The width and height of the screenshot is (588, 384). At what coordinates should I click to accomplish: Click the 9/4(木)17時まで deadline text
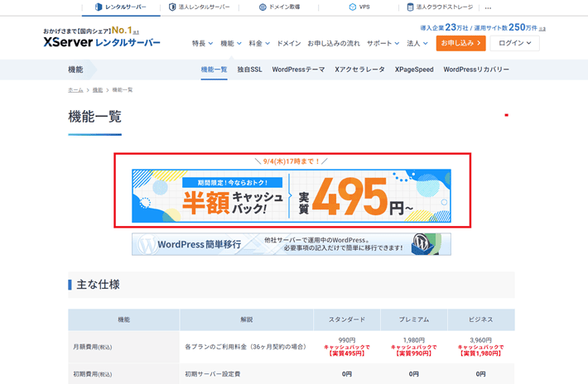pyautogui.click(x=291, y=161)
